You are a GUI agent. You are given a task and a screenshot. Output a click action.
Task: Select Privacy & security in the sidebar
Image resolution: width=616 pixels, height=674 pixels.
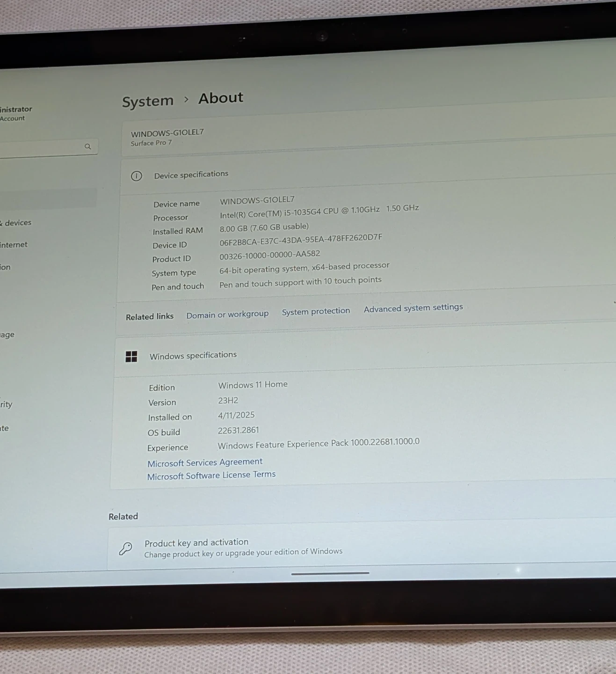click(7, 404)
